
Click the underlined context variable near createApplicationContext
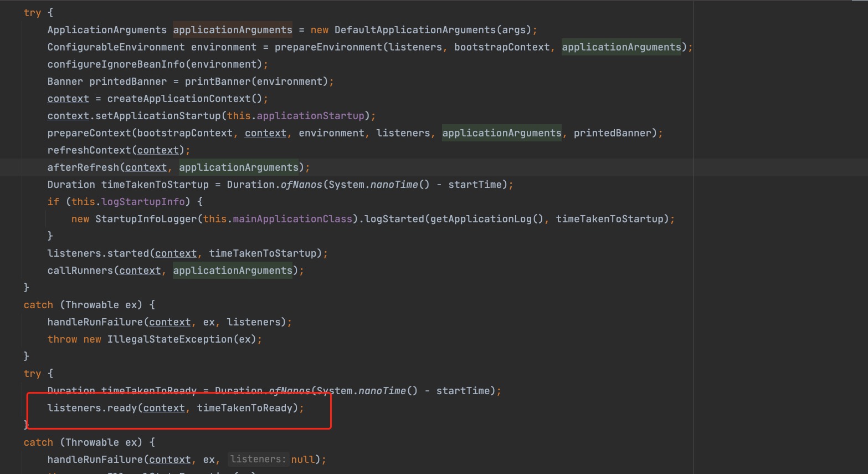pyautogui.click(x=68, y=98)
